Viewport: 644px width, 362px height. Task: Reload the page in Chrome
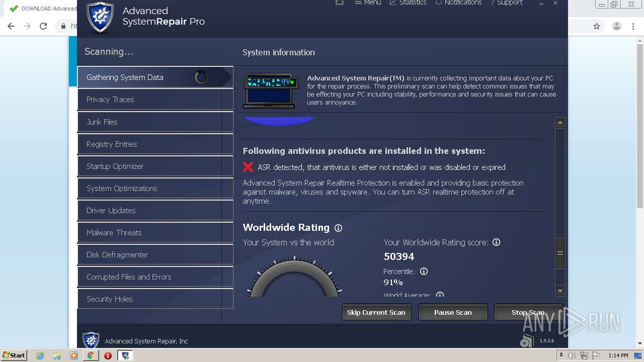[43, 26]
